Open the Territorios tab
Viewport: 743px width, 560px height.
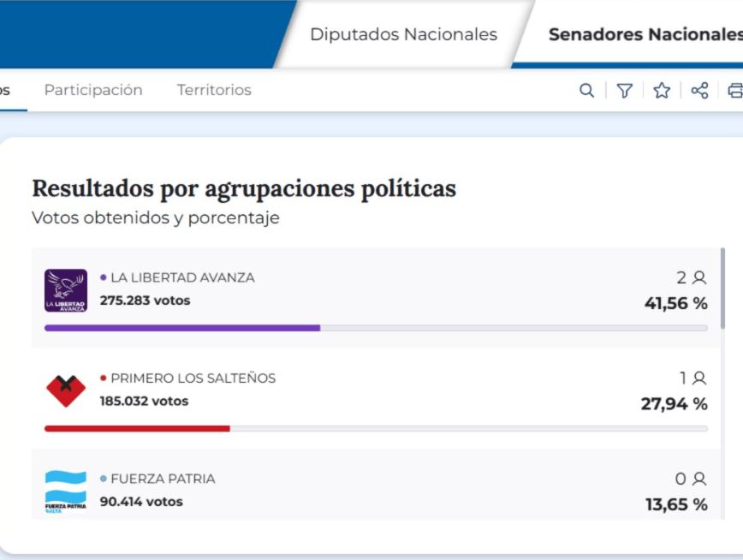[214, 90]
